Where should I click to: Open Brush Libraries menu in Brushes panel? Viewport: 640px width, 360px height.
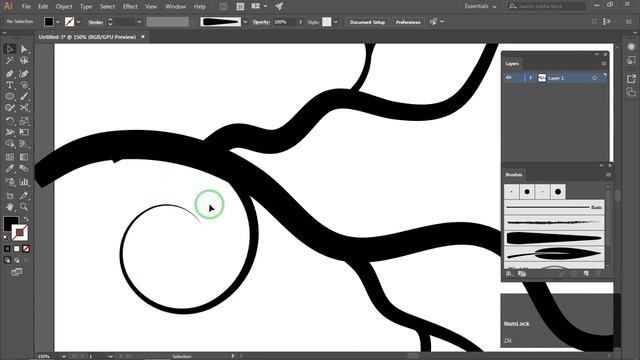pos(509,273)
